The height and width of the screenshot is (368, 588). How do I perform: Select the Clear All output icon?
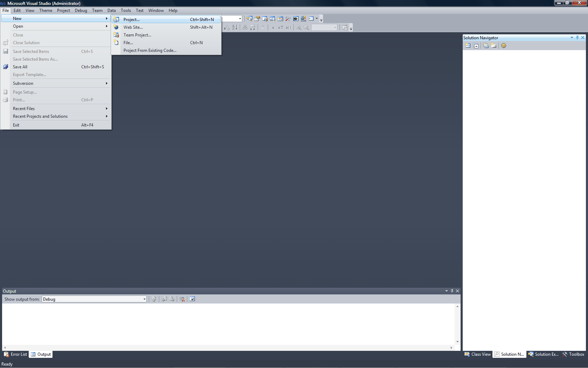coord(182,299)
